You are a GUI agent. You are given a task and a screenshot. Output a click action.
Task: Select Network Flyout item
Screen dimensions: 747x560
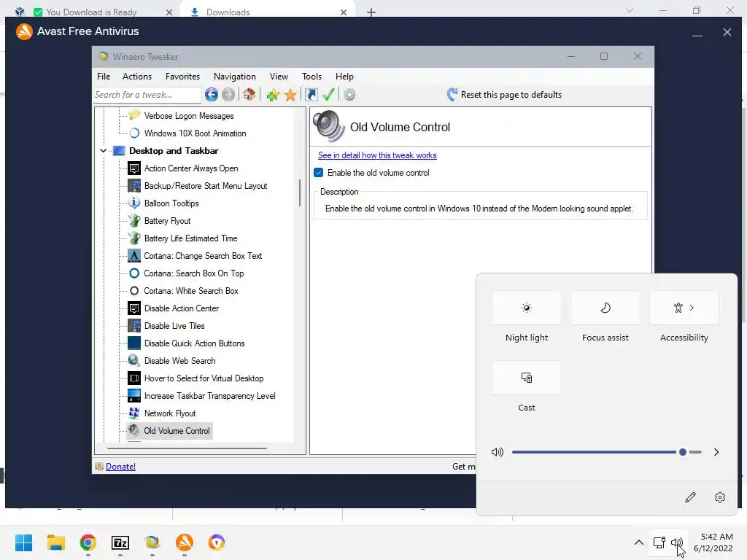click(x=169, y=413)
